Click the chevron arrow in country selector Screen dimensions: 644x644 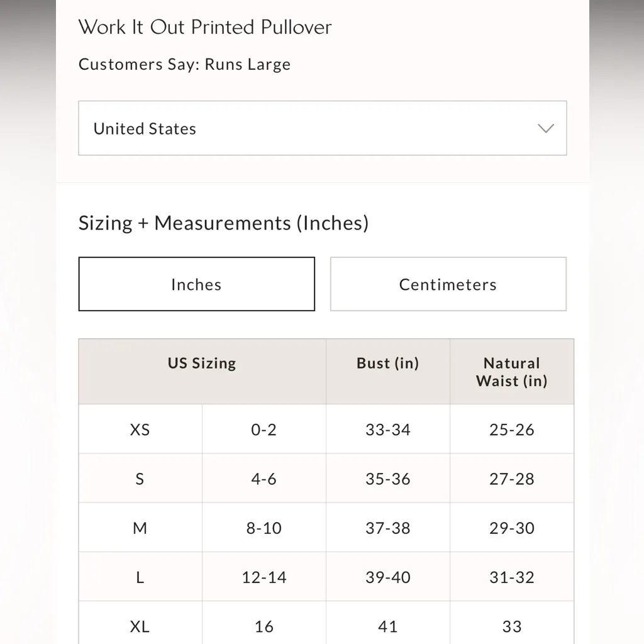click(546, 128)
